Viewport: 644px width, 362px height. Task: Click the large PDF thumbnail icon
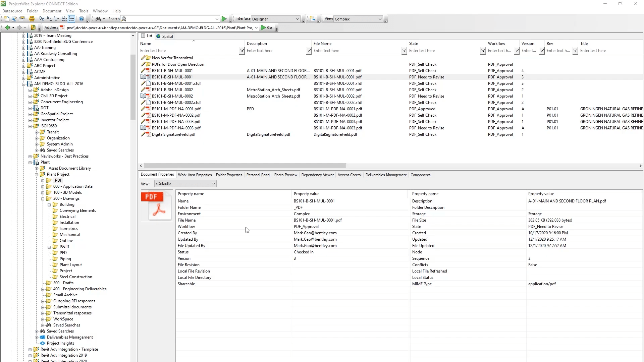[156, 206]
